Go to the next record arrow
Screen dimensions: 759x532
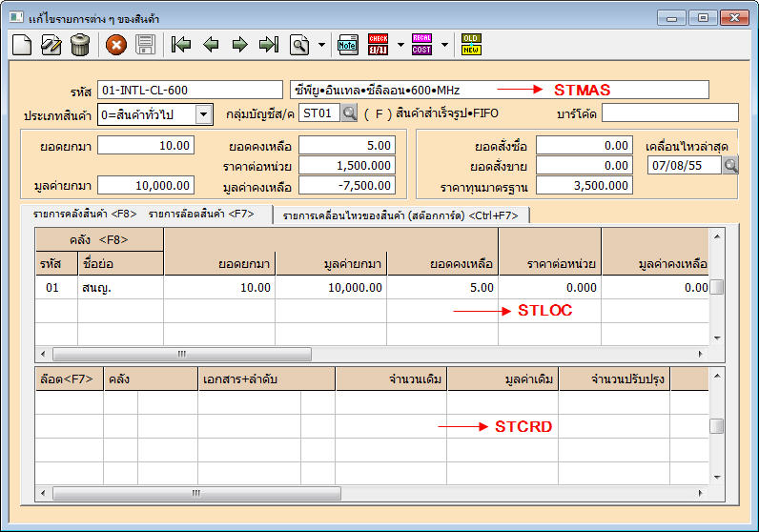[x=239, y=44]
